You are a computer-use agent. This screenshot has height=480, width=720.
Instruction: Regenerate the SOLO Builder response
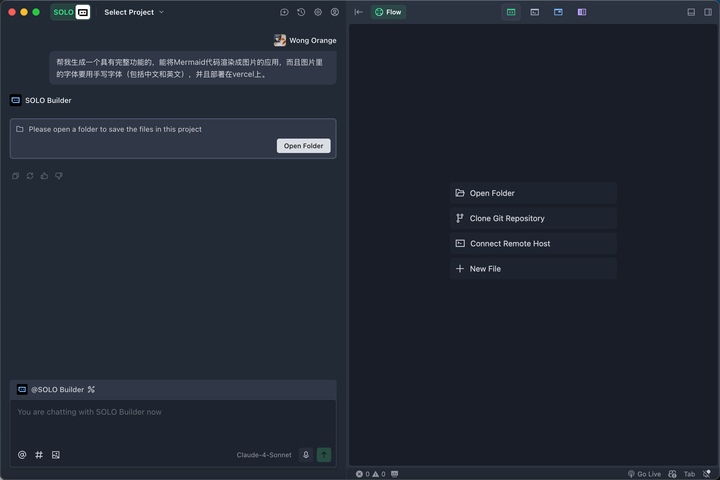pyautogui.click(x=30, y=176)
